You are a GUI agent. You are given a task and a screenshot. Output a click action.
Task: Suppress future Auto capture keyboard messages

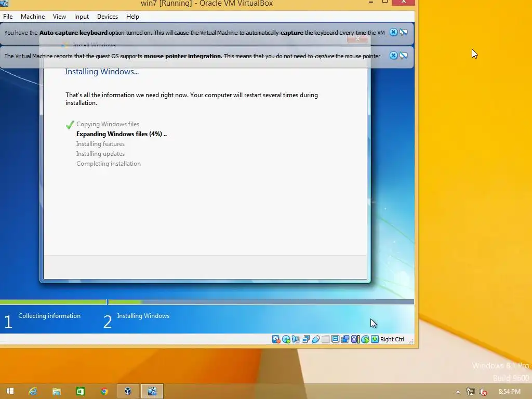click(x=403, y=32)
